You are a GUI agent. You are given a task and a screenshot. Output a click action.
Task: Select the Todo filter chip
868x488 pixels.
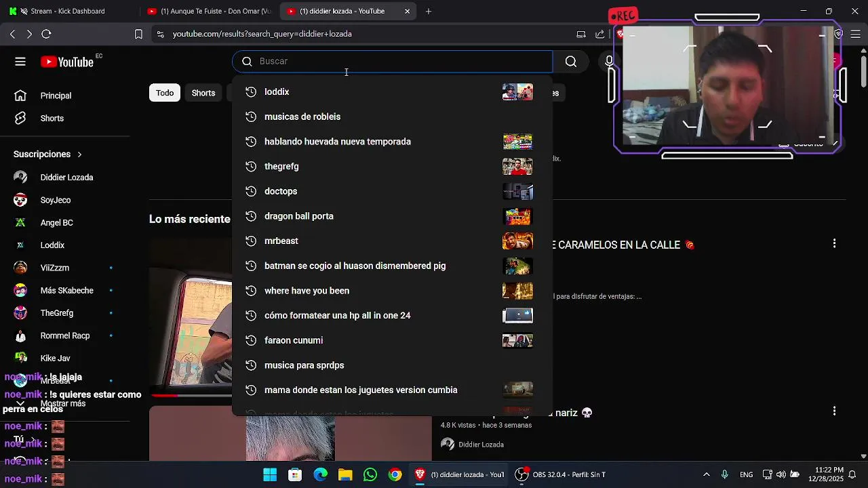[165, 93]
